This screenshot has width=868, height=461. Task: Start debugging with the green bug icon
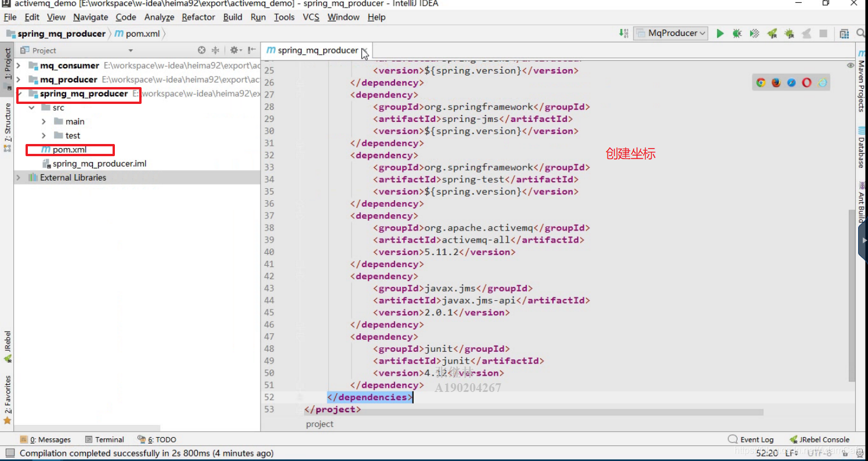(737, 34)
